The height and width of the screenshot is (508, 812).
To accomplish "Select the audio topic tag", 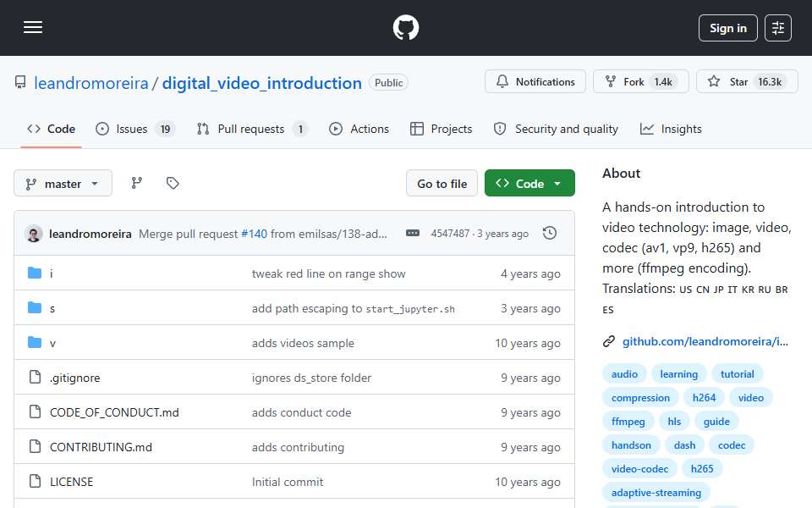I will 624,374.
